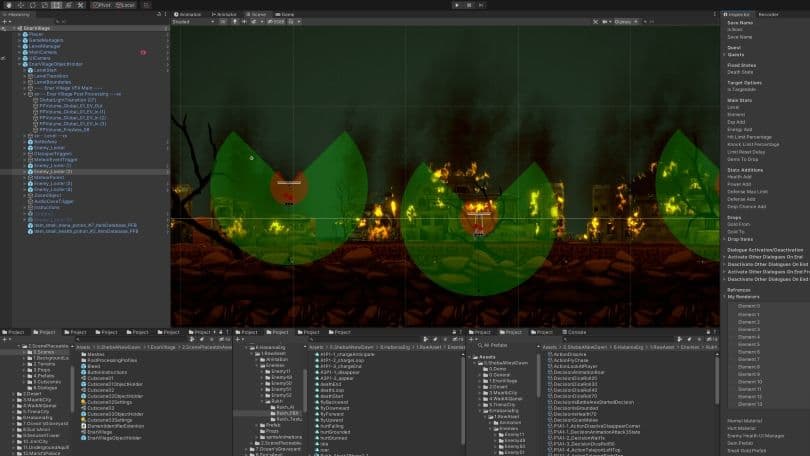
Task: Switch to the Recorder tab
Action: point(768,14)
